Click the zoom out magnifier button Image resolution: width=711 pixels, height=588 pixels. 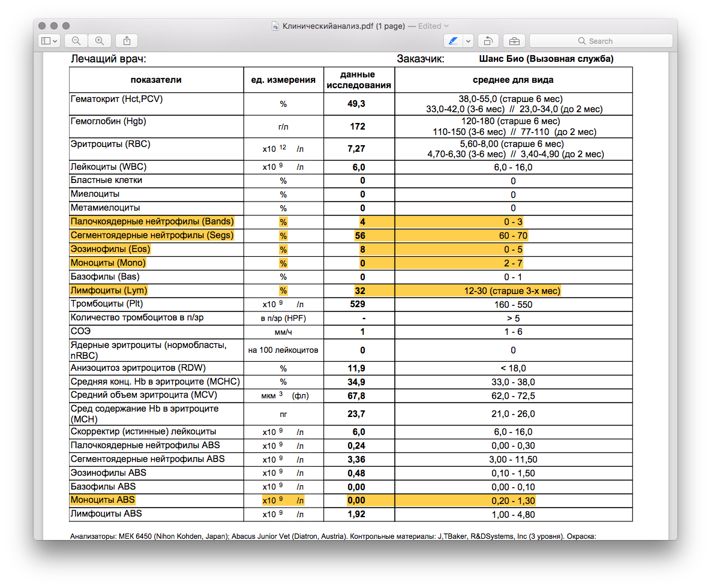tap(76, 41)
